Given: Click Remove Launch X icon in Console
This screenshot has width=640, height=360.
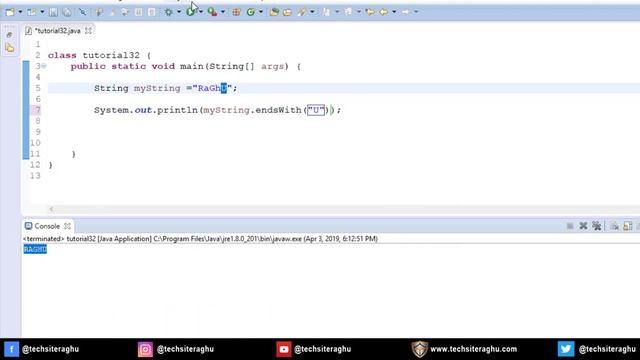Looking at the screenshot, I should point(583,226).
